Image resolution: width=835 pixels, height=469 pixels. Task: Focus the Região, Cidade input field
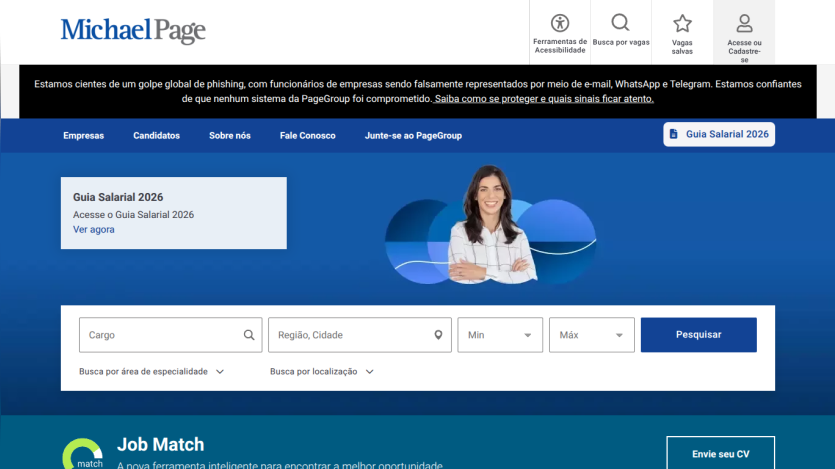[360, 335]
